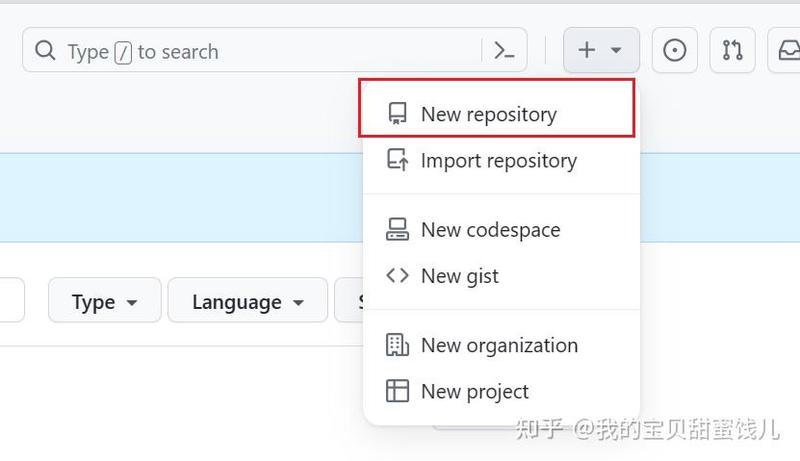800x461 pixels.
Task: Expand the plus Create new dropdown
Action: point(601,50)
